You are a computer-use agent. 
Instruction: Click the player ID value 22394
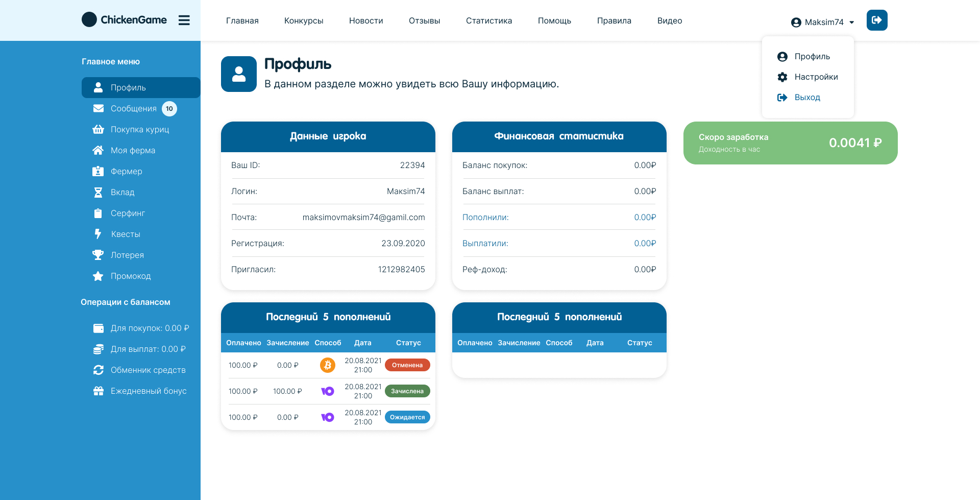click(x=412, y=165)
